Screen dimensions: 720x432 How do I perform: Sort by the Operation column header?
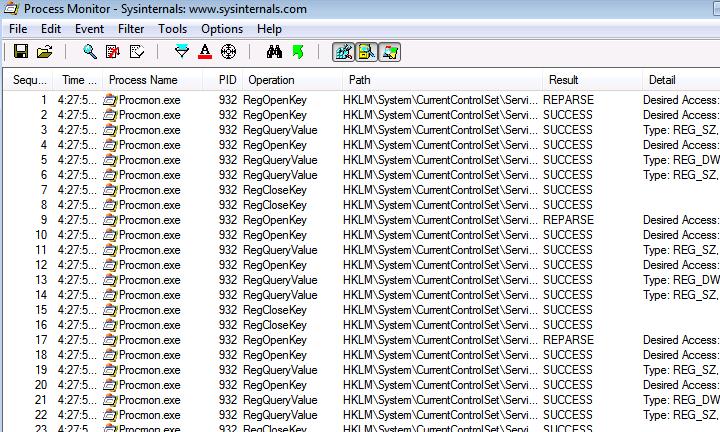pyautogui.click(x=292, y=80)
